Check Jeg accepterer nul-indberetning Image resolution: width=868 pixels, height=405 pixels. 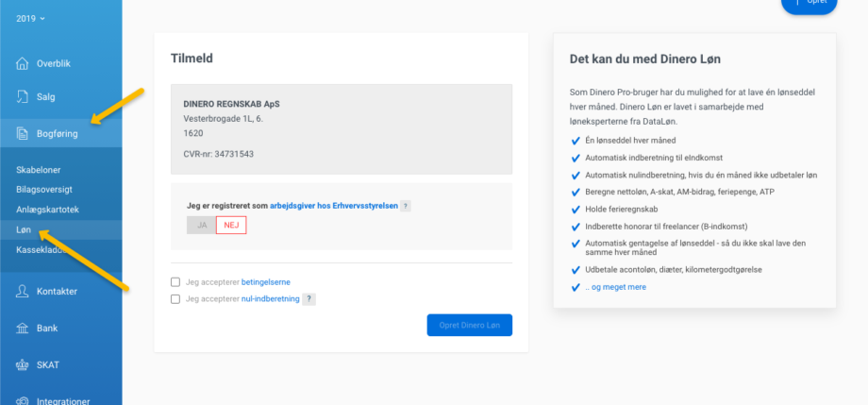point(175,299)
